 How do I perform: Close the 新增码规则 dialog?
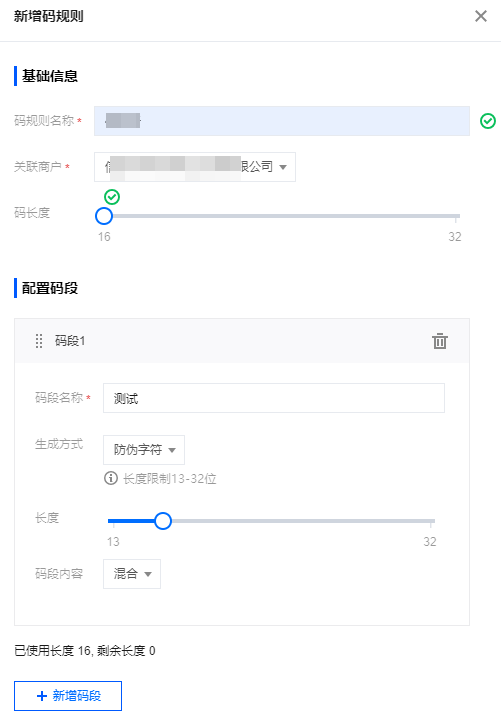(481, 16)
